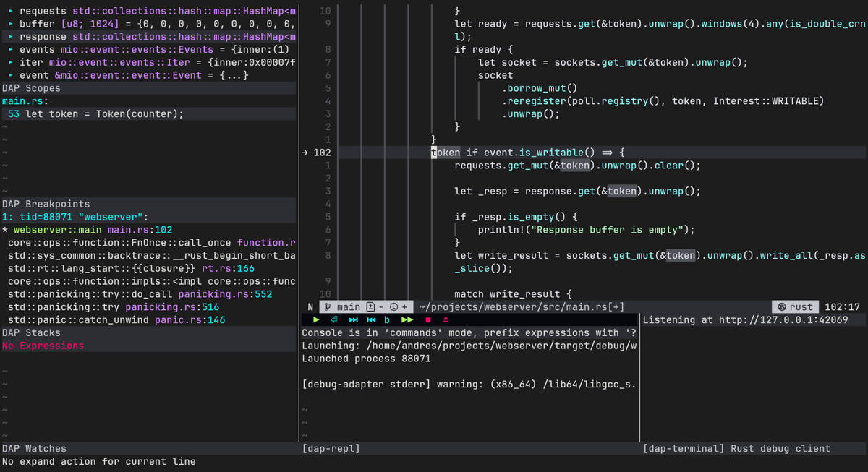Click the step out icon in DAP controls
The width and height of the screenshot is (868, 472).
[371, 319]
